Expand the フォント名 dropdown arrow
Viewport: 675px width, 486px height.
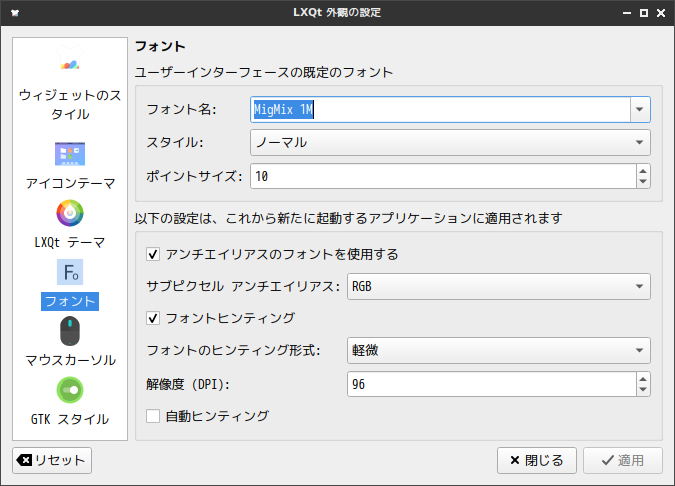coord(640,109)
